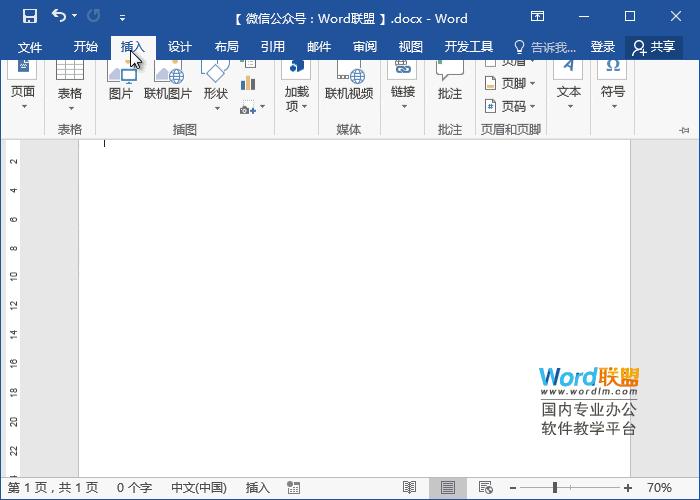700x500 pixels.
Task: Switch to Read Mode view
Action: pos(409,488)
